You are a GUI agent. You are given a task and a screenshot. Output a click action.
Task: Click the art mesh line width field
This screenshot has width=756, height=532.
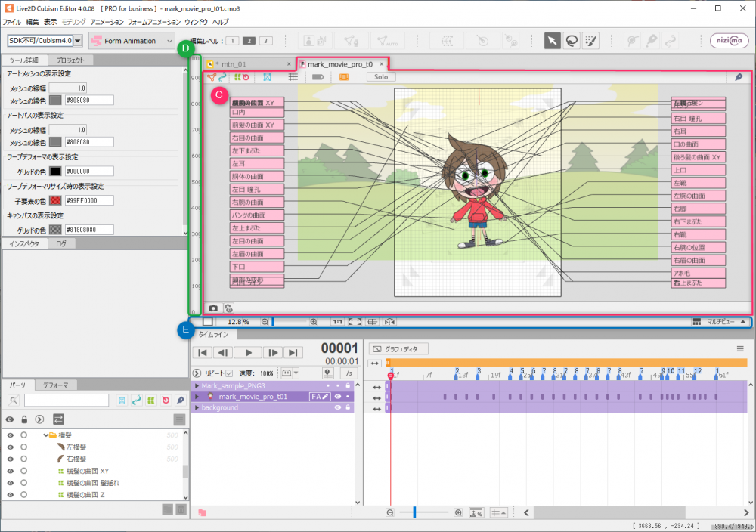click(x=68, y=88)
